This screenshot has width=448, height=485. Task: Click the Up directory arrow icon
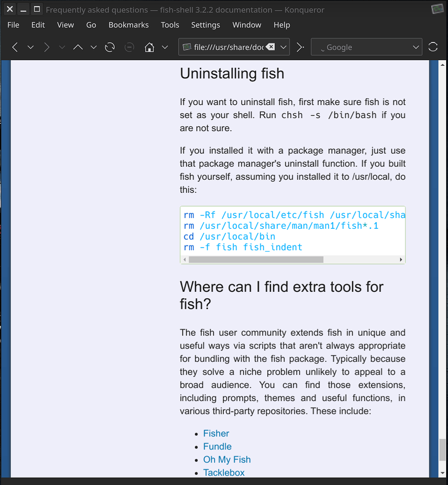(78, 47)
